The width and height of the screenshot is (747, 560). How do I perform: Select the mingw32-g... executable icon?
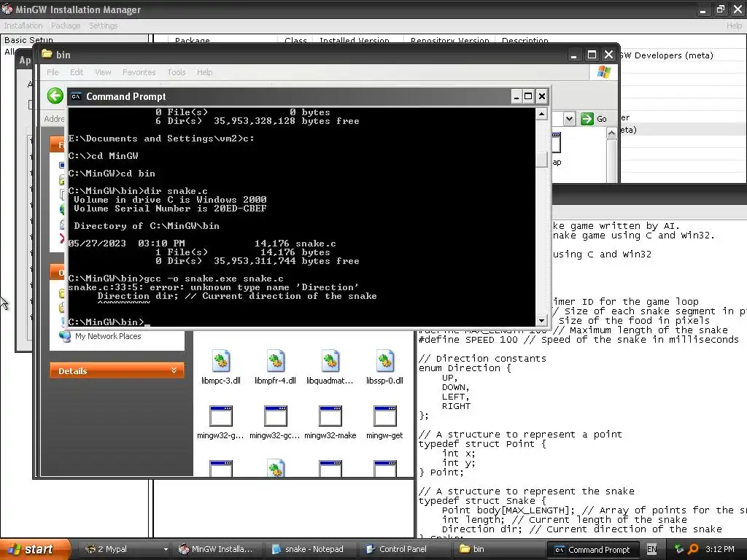click(x=220, y=416)
